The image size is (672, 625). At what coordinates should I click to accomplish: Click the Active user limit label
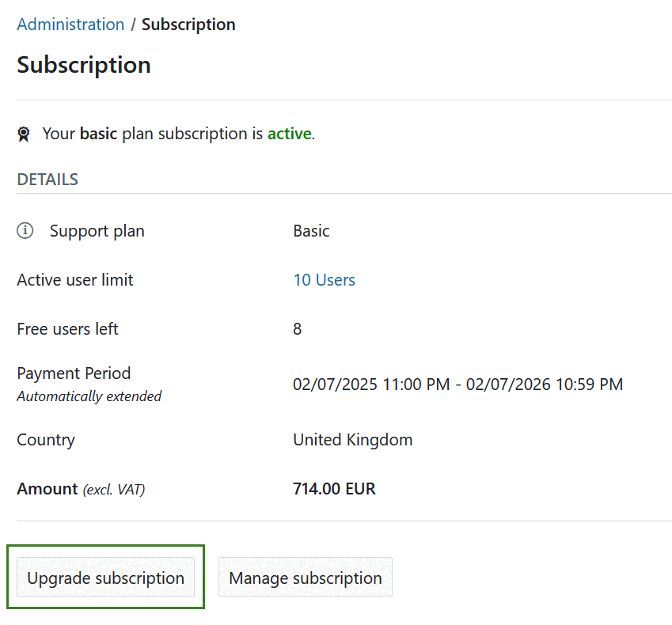click(x=74, y=280)
